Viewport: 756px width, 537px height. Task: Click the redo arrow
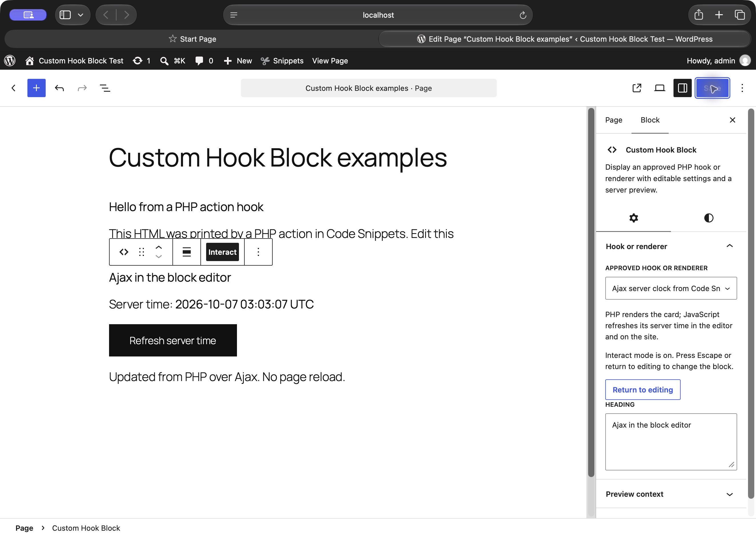pos(82,88)
